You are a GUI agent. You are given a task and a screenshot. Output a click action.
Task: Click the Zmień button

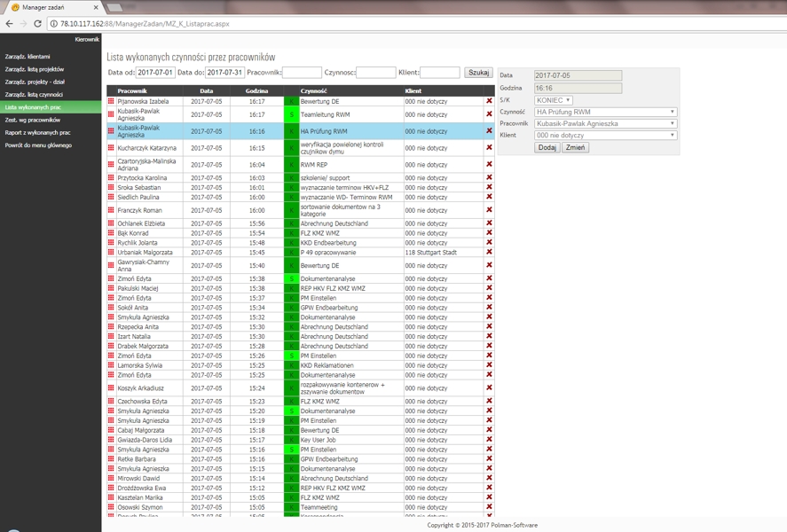point(576,148)
